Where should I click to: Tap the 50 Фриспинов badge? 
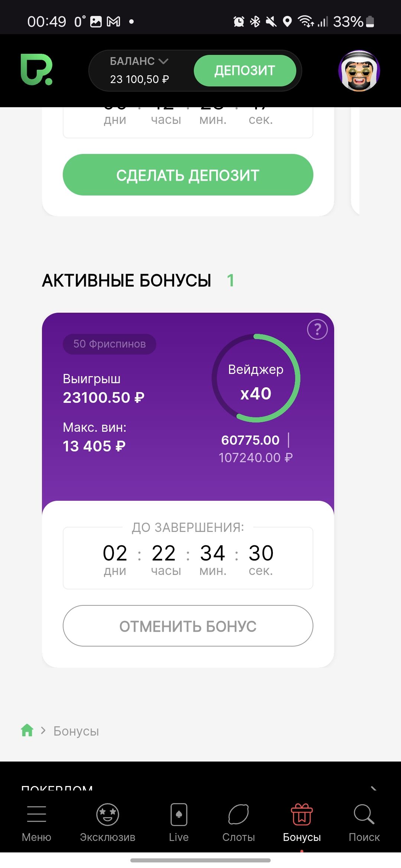(110, 344)
